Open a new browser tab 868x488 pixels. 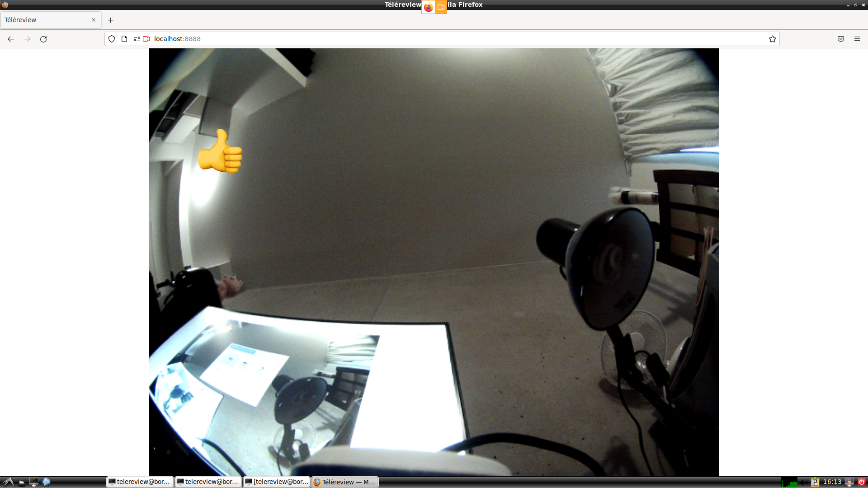[110, 20]
